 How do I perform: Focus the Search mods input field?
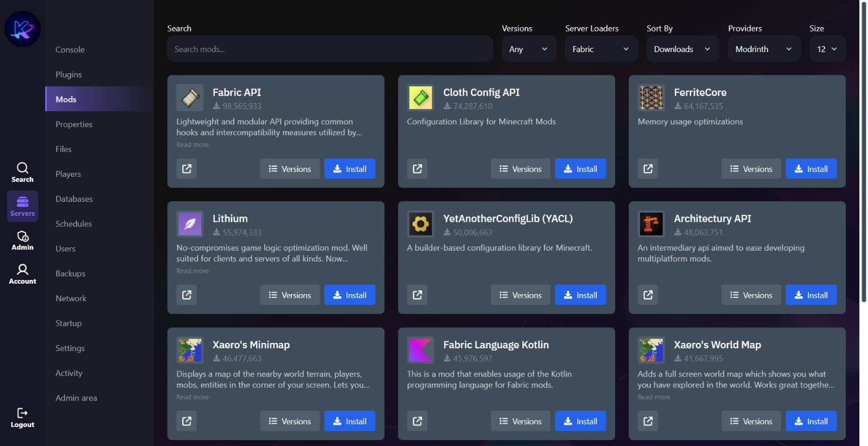[330, 49]
